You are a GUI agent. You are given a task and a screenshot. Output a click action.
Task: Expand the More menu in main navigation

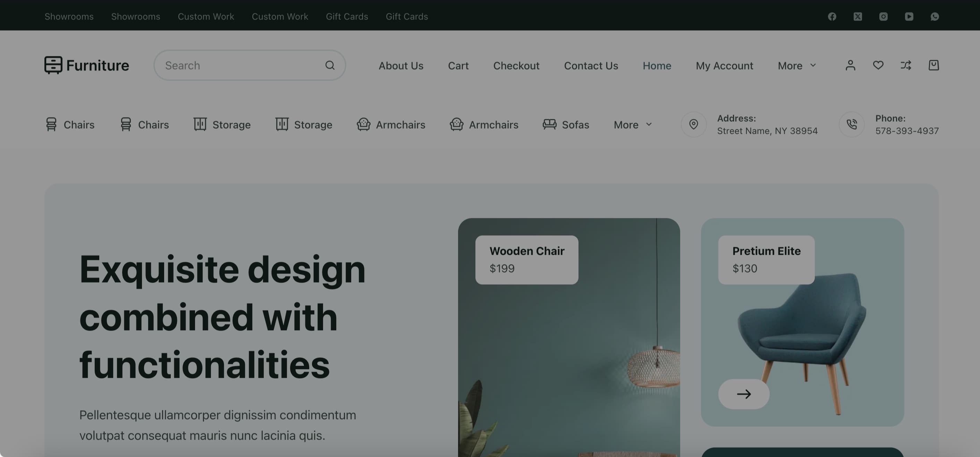click(x=797, y=65)
